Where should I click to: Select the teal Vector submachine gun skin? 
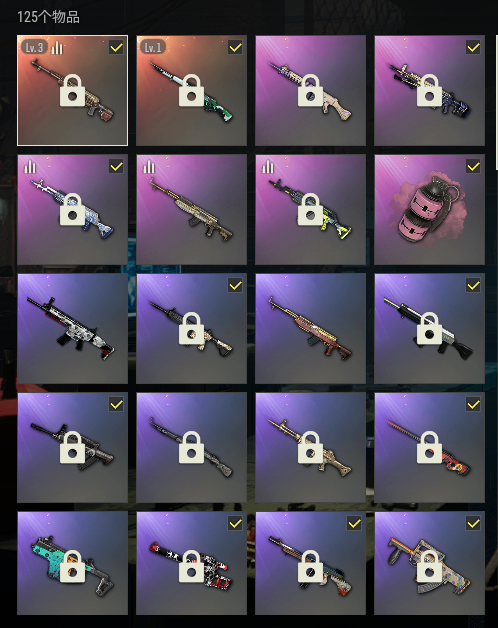pos(73,563)
